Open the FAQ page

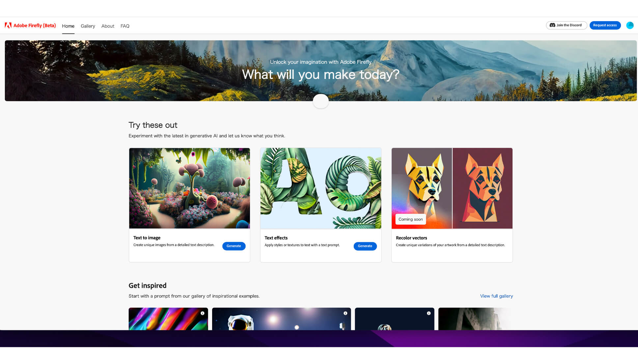pos(125,26)
